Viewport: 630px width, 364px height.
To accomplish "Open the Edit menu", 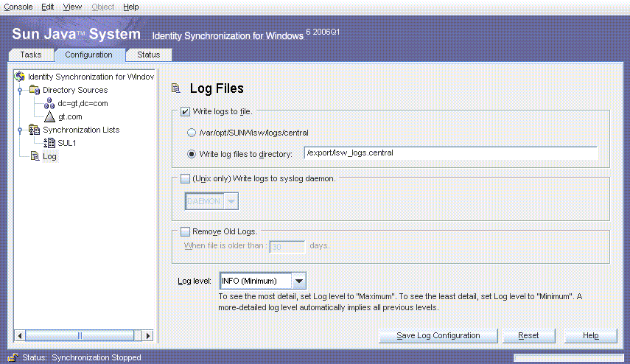I will coord(47,7).
